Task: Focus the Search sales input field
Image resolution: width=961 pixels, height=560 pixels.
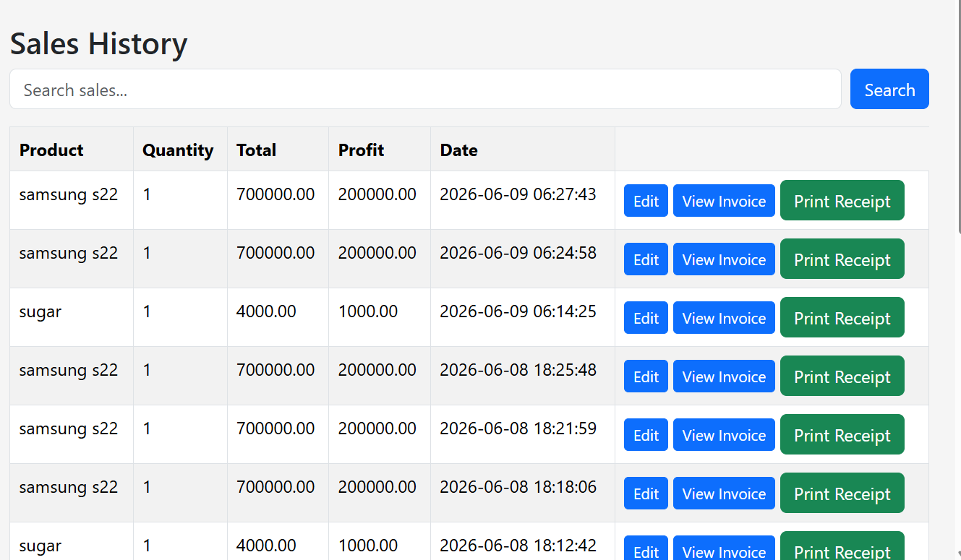Action: [x=425, y=89]
